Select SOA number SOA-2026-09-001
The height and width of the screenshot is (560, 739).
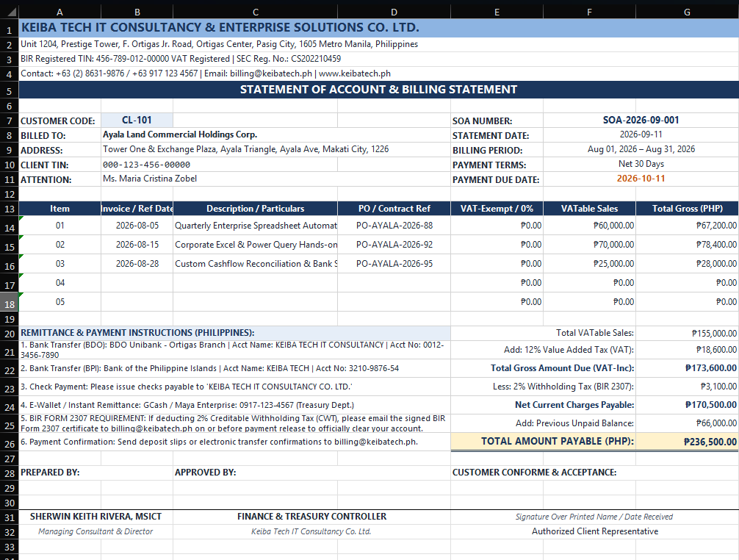[x=641, y=121]
